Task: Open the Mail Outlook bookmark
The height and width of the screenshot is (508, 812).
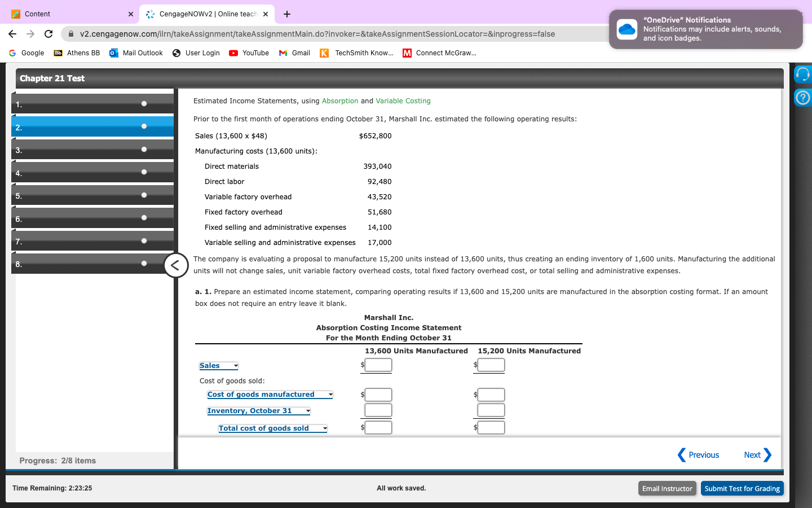Action: click(136, 53)
